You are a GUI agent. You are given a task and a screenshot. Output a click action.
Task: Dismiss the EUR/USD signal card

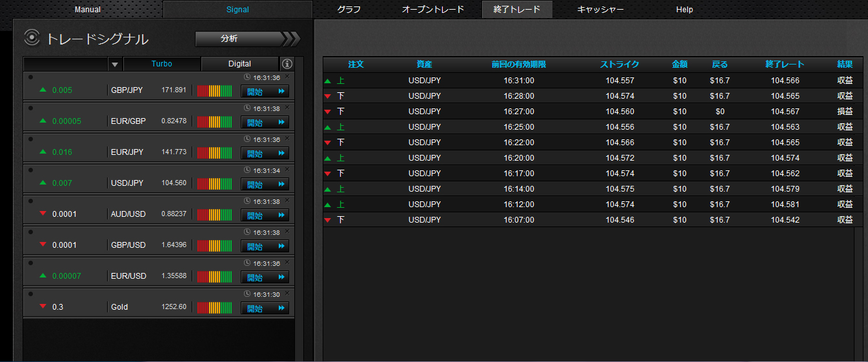pyautogui.click(x=287, y=262)
